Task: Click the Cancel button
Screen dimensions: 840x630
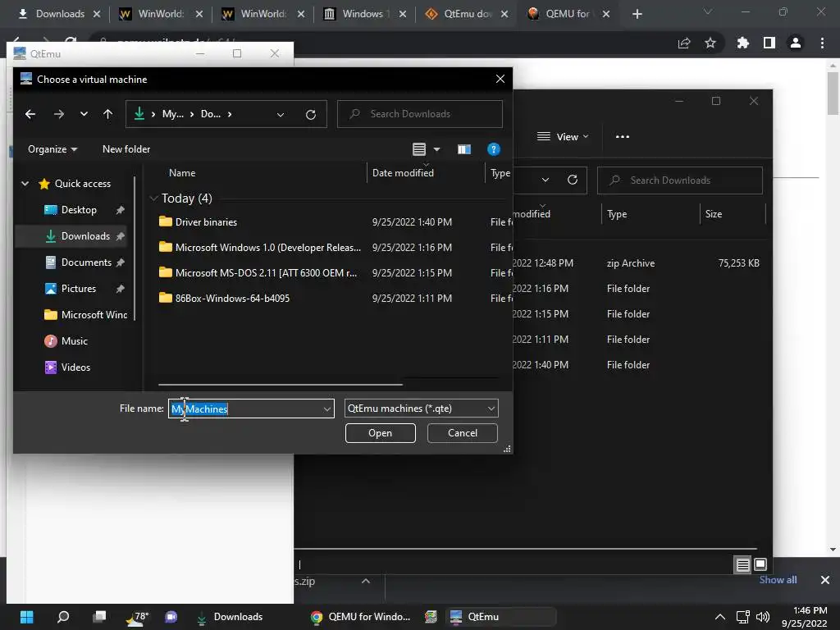Action: [463, 433]
